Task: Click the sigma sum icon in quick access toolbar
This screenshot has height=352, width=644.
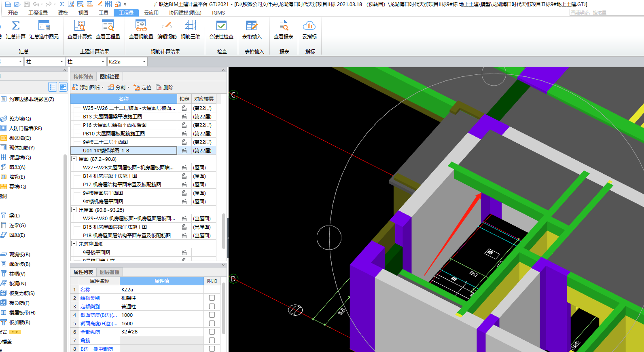Action: tap(62, 4)
